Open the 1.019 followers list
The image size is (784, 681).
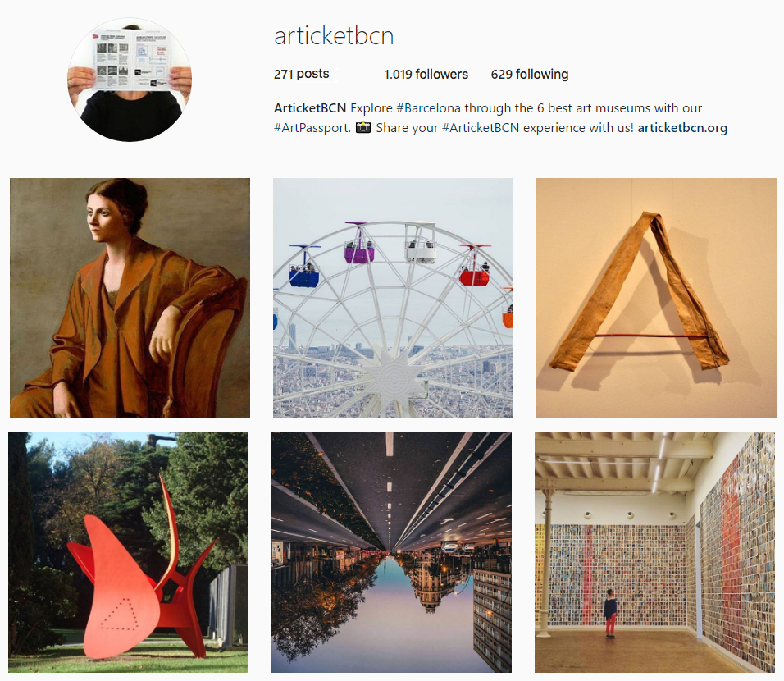426,75
